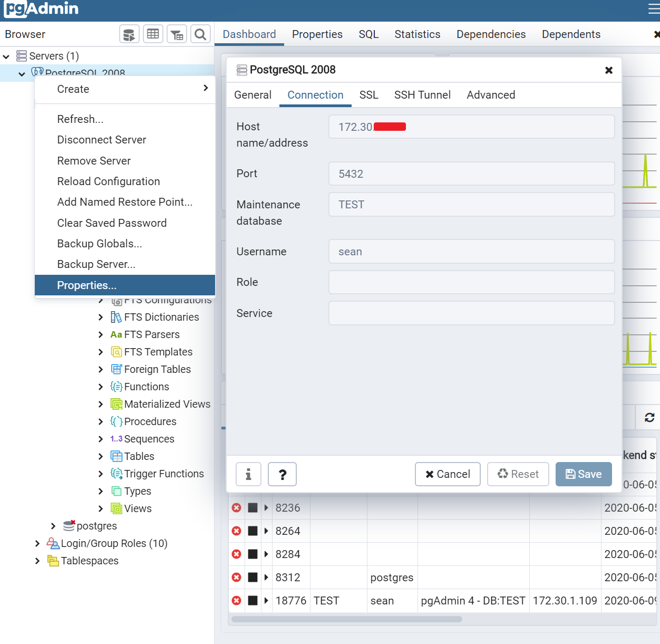Terminate session for PID 8236
The image size is (660, 644).
(x=237, y=508)
